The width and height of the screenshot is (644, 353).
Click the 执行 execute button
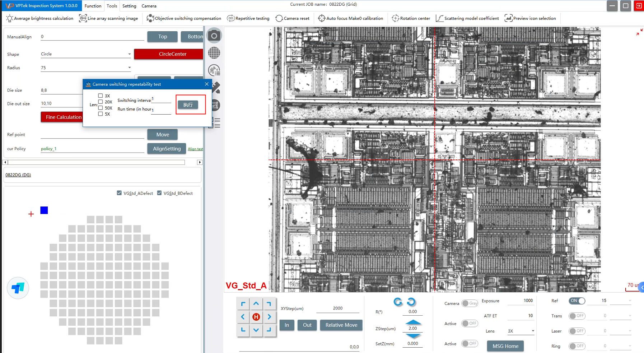tap(188, 105)
